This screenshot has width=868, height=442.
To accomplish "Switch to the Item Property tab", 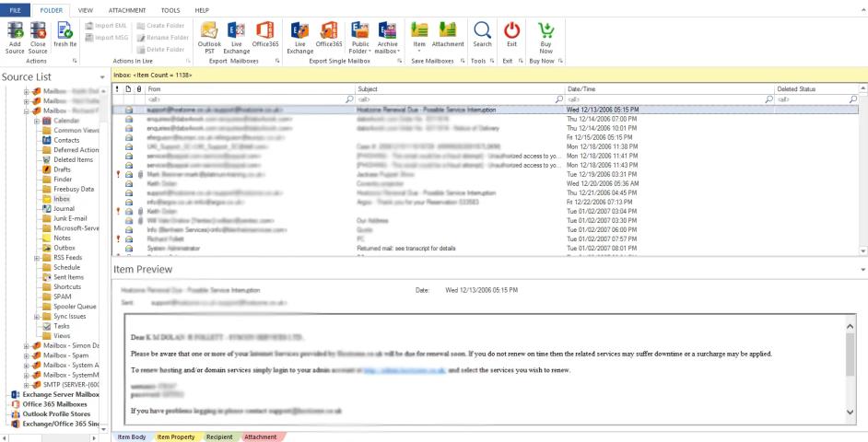I will pos(175,436).
